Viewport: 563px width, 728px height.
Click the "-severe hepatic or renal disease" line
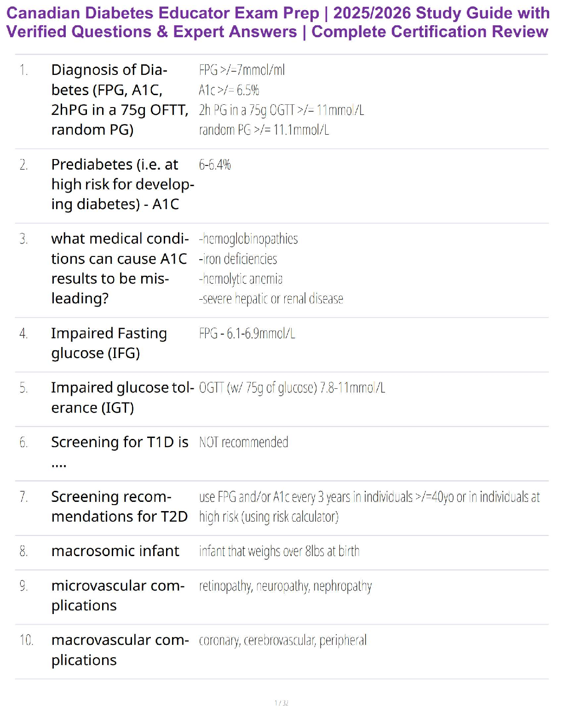point(271,299)
